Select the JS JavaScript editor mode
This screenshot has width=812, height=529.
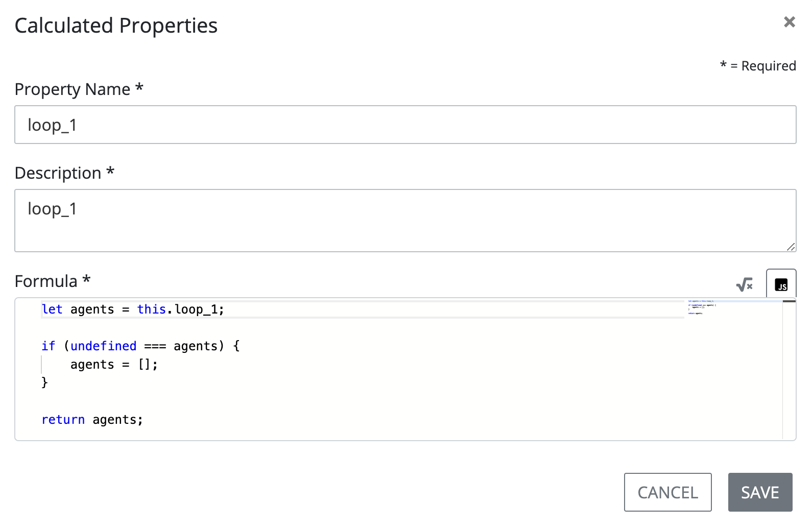(x=781, y=284)
